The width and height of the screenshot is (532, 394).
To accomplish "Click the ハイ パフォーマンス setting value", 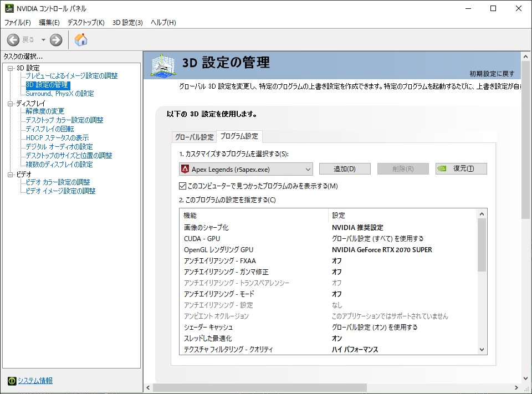I will (355, 349).
